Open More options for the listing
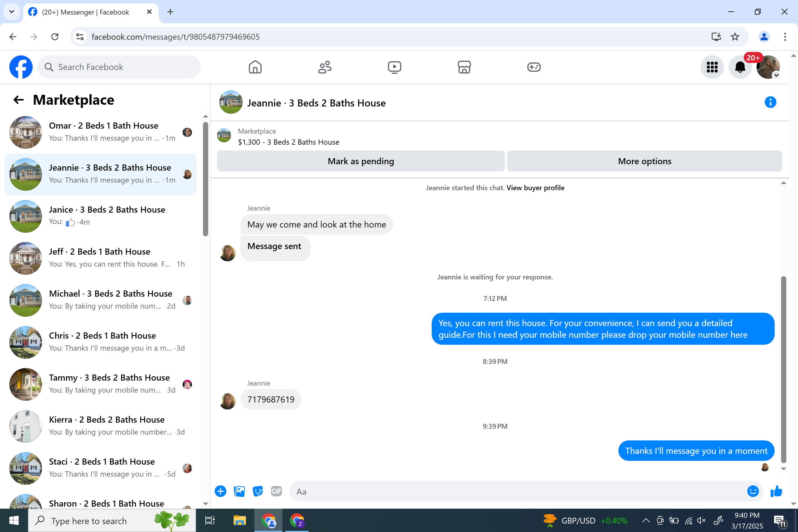Viewport: 798px width, 532px height. (x=644, y=161)
